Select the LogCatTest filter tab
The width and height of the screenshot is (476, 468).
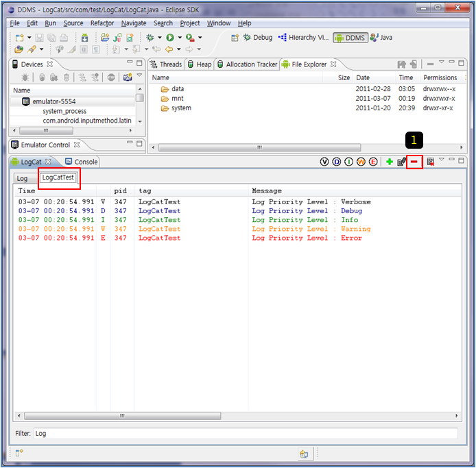tap(58, 178)
